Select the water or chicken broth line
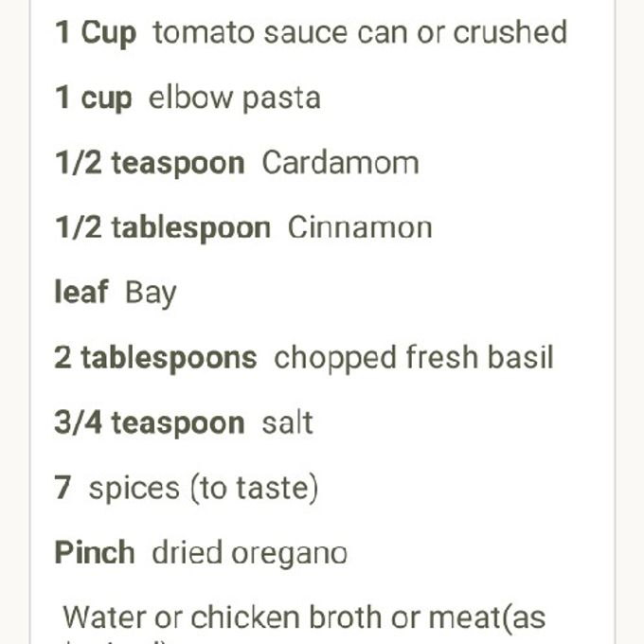The width and height of the screenshot is (644, 644). point(304,617)
